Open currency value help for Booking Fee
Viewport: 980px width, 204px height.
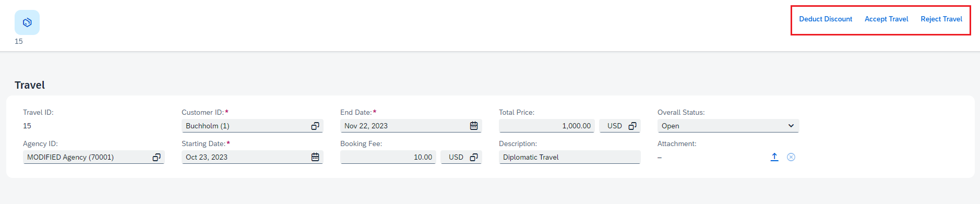[474, 157]
